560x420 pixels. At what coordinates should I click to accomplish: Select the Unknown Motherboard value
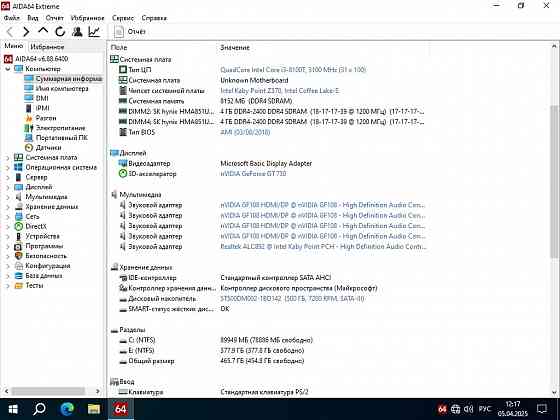[x=254, y=80]
